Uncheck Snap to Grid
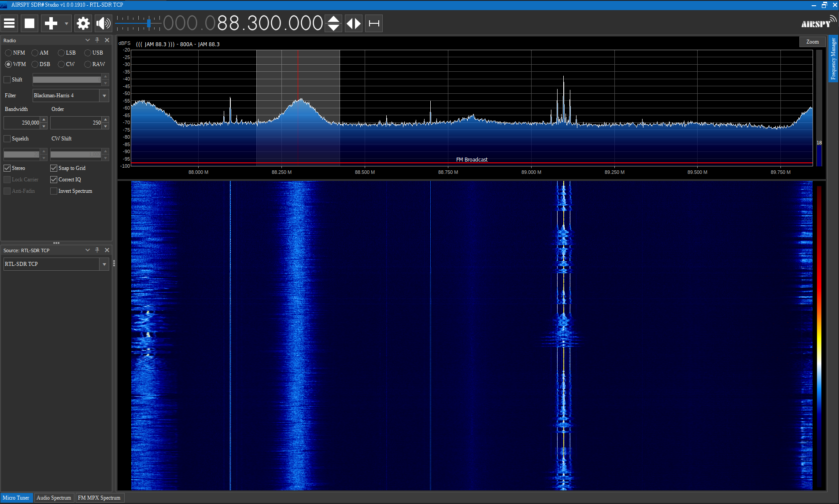 [x=54, y=168]
